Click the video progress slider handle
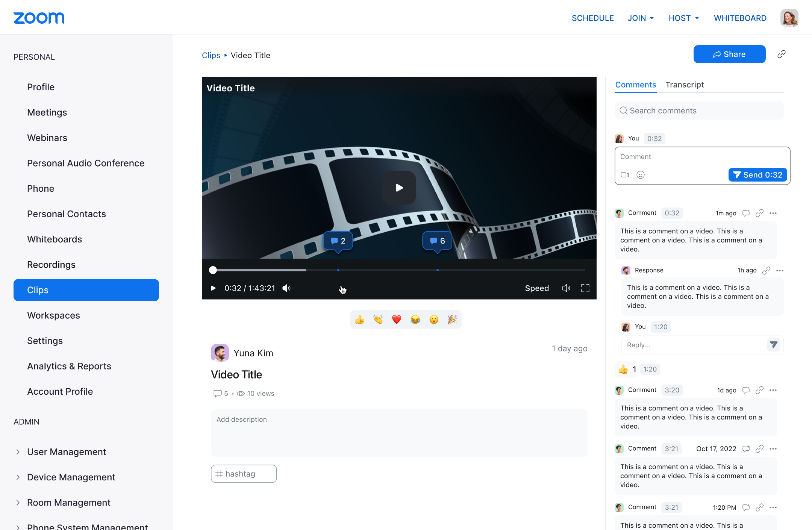This screenshot has width=812, height=530. (x=213, y=270)
